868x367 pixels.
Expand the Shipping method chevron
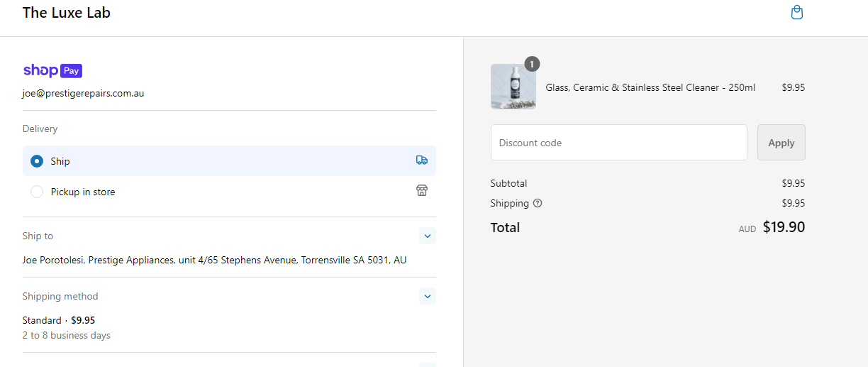point(427,296)
